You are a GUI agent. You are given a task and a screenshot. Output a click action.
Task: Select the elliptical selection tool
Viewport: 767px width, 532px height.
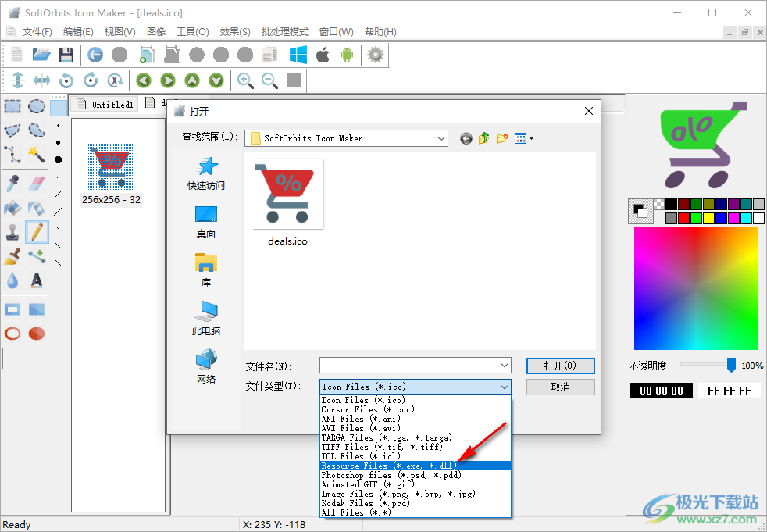click(x=37, y=106)
